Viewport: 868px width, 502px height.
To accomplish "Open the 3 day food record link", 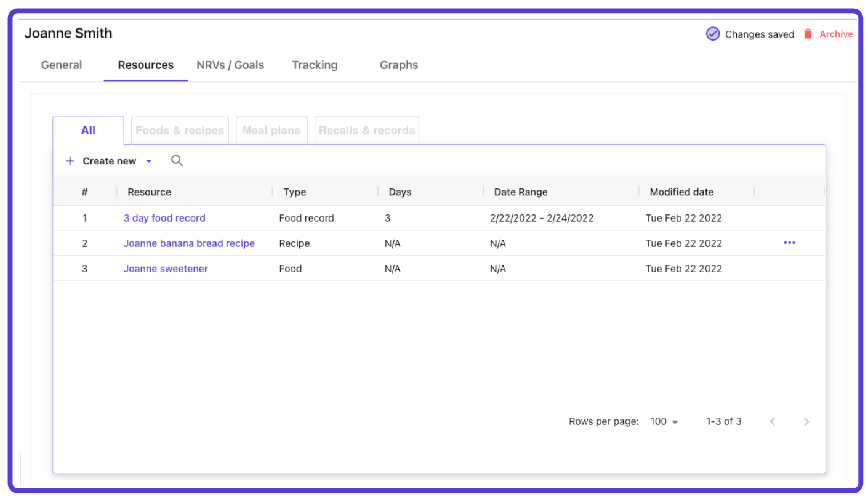I will tap(164, 218).
